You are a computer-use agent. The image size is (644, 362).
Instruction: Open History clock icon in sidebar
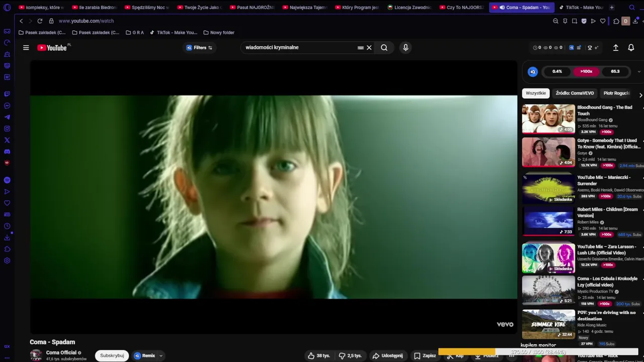[x=7, y=226]
